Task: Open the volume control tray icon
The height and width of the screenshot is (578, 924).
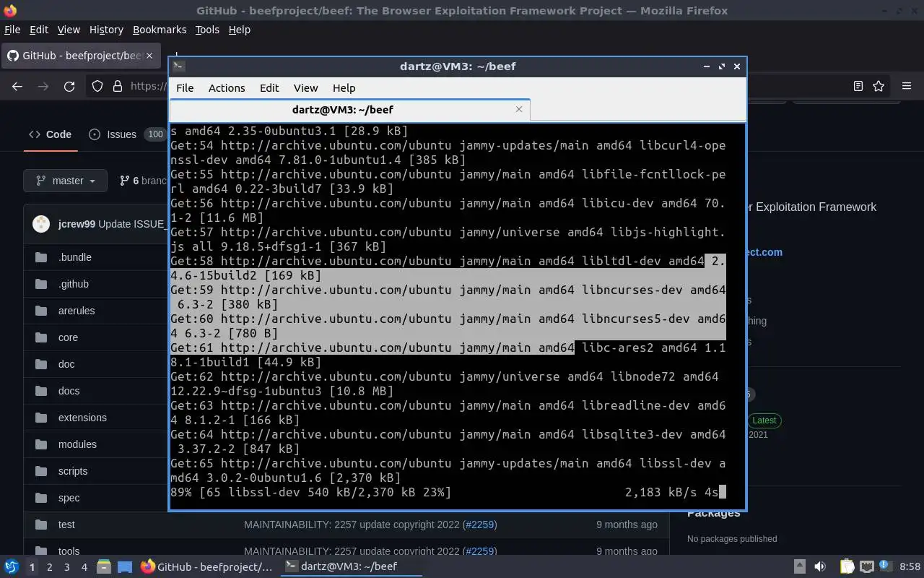Action: pyautogui.click(x=820, y=566)
